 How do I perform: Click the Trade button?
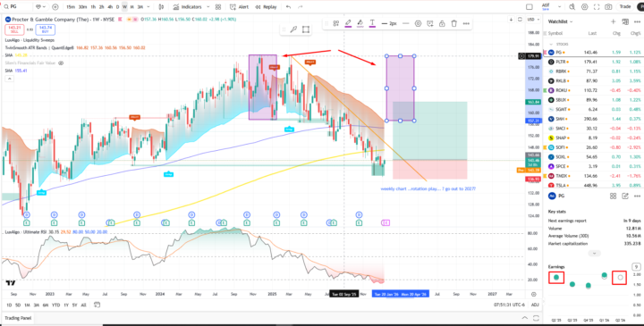625,6
